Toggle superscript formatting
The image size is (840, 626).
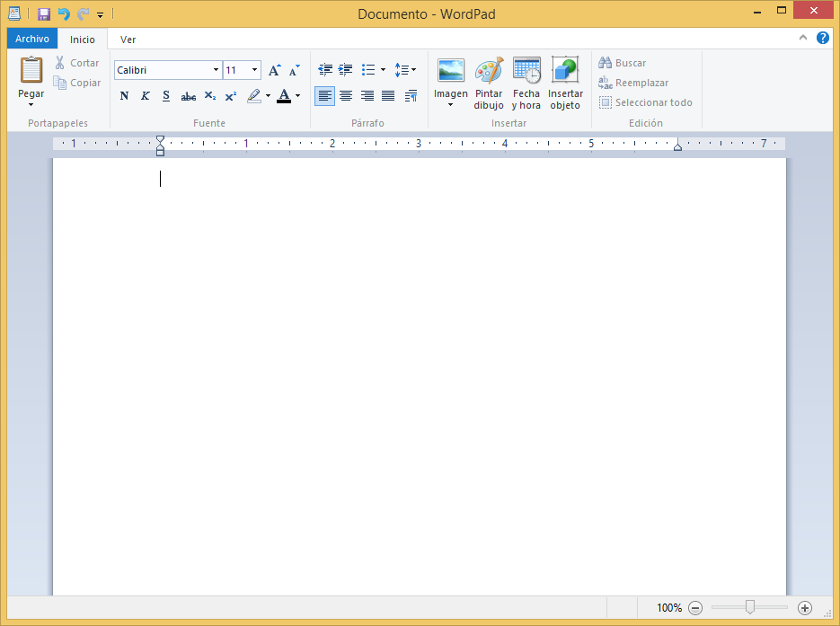click(231, 96)
